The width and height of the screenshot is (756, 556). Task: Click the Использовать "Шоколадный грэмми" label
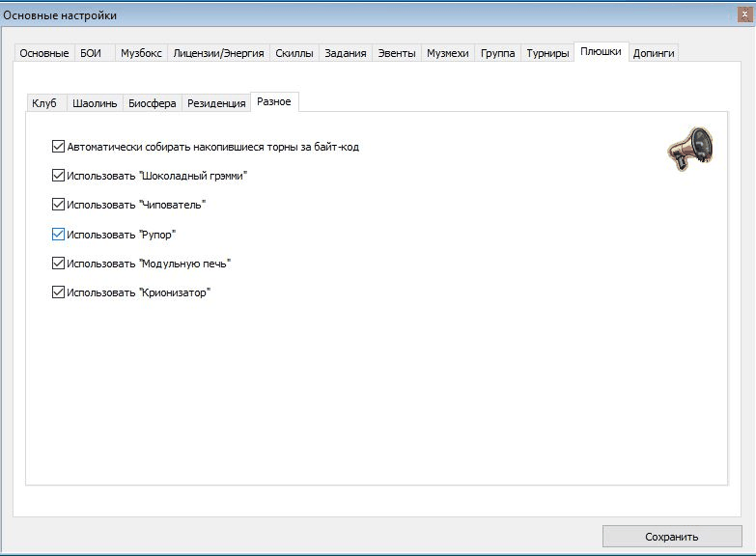click(156, 176)
